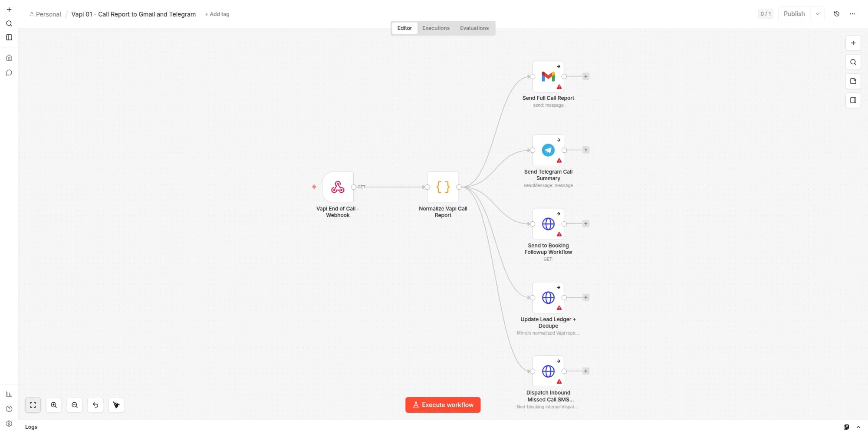The height and width of the screenshot is (434, 868).
Task: Click the + Add tag link
Action: 217,14
